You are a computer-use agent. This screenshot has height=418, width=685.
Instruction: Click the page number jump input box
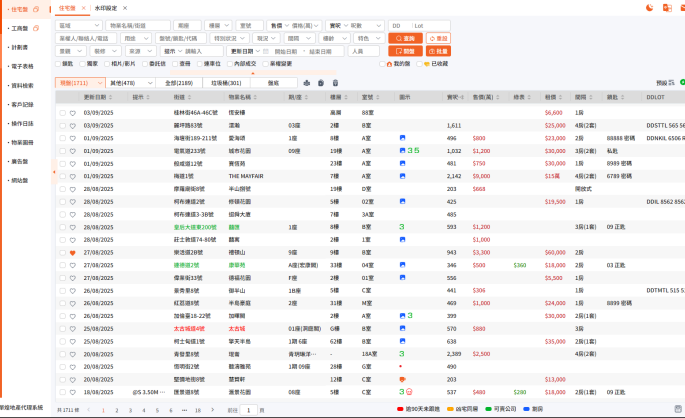click(249, 410)
